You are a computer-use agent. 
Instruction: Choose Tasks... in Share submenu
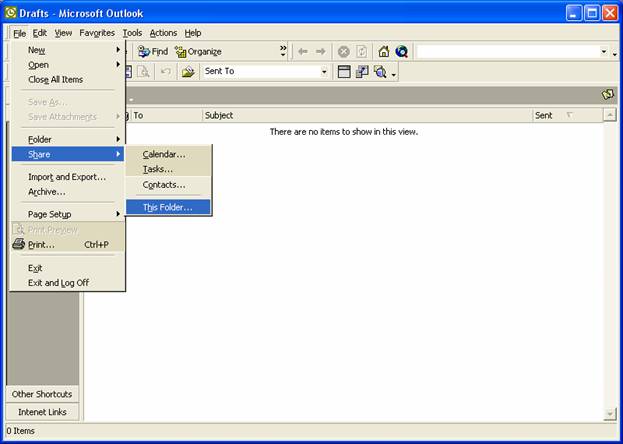click(x=168, y=169)
